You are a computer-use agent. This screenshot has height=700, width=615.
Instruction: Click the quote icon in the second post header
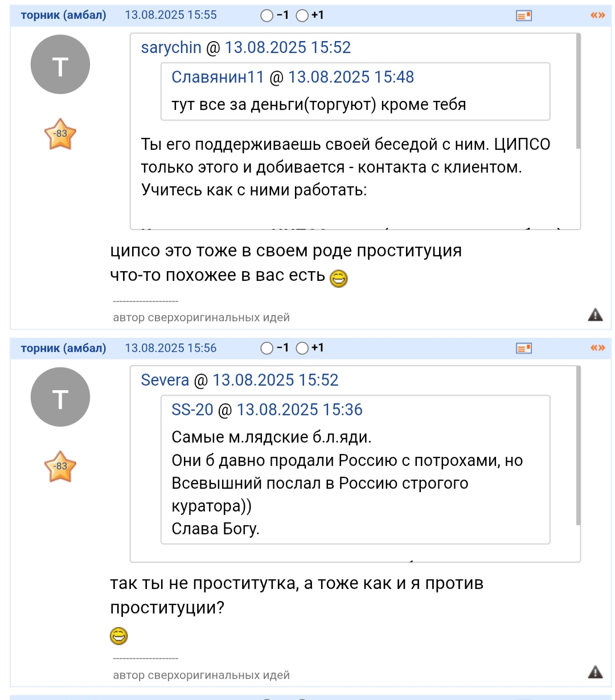coord(597,348)
